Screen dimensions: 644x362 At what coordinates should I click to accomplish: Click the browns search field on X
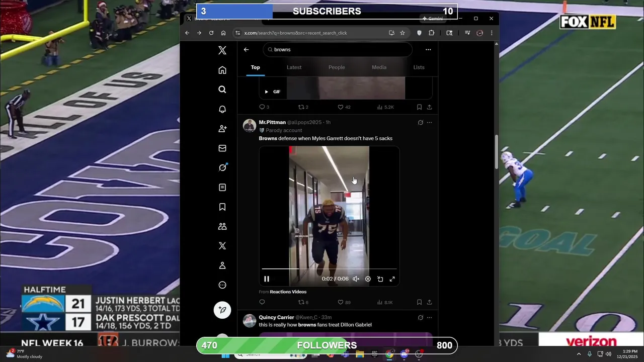(338, 50)
